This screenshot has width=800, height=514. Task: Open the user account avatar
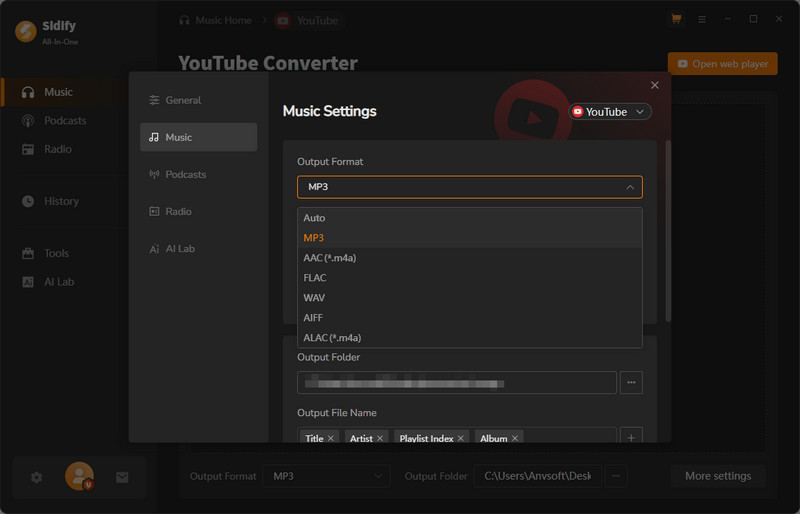79,476
